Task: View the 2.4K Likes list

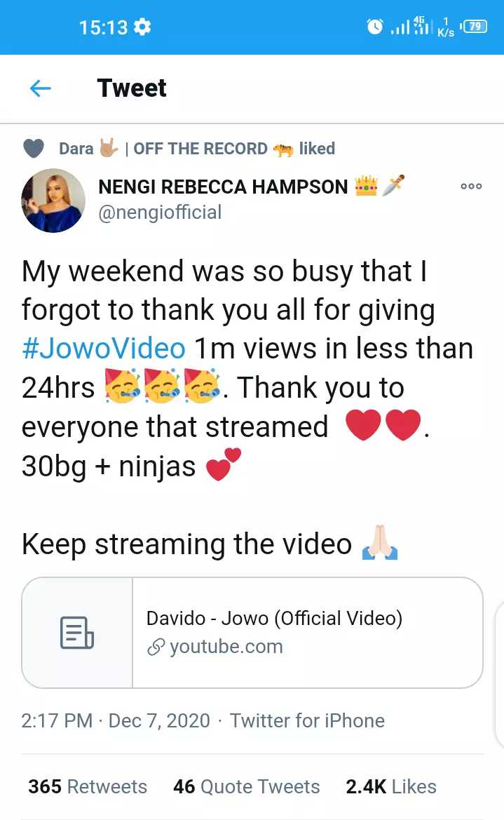Action: [391, 786]
